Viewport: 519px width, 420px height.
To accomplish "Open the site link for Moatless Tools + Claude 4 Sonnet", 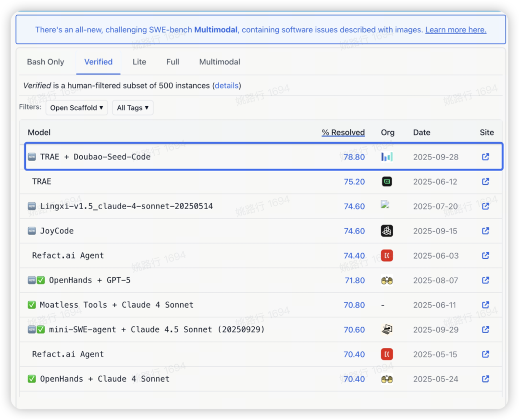I will pyautogui.click(x=485, y=305).
